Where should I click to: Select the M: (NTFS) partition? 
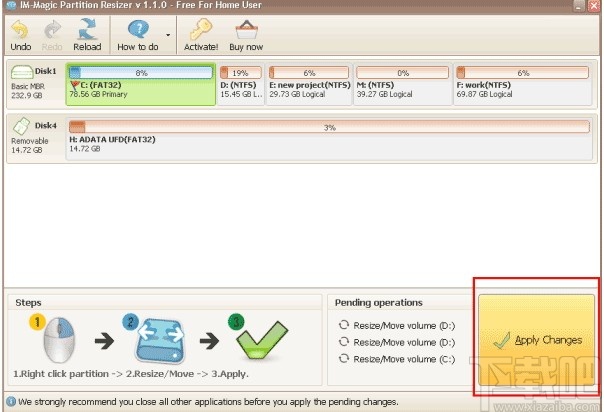pos(403,85)
